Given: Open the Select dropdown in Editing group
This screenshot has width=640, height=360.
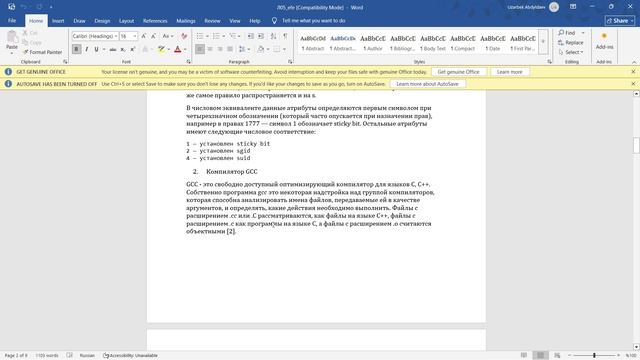Looking at the screenshot, I should 571,52.
